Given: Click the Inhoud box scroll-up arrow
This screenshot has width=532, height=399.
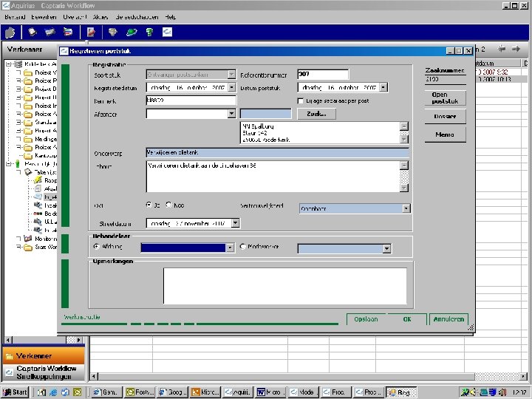Looking at the screenshot, I should [403, 166].
